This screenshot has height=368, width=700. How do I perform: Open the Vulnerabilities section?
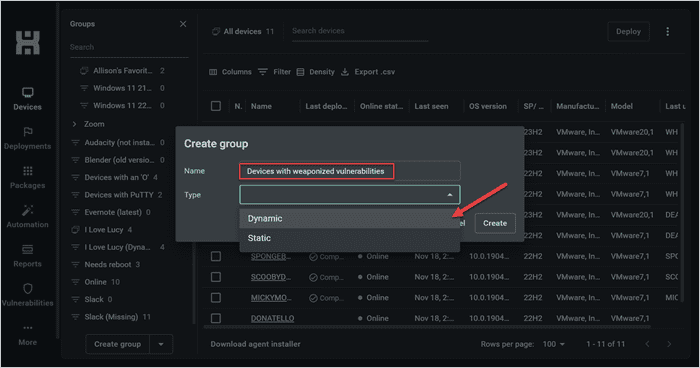tap(27, 296)
